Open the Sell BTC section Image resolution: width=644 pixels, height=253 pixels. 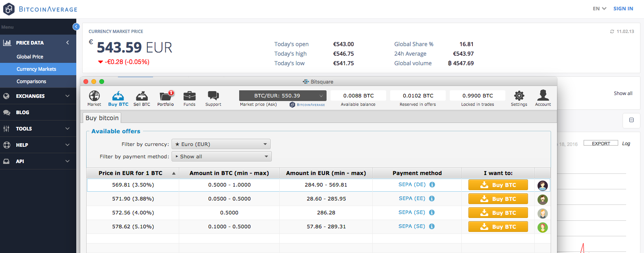point(142,98)
